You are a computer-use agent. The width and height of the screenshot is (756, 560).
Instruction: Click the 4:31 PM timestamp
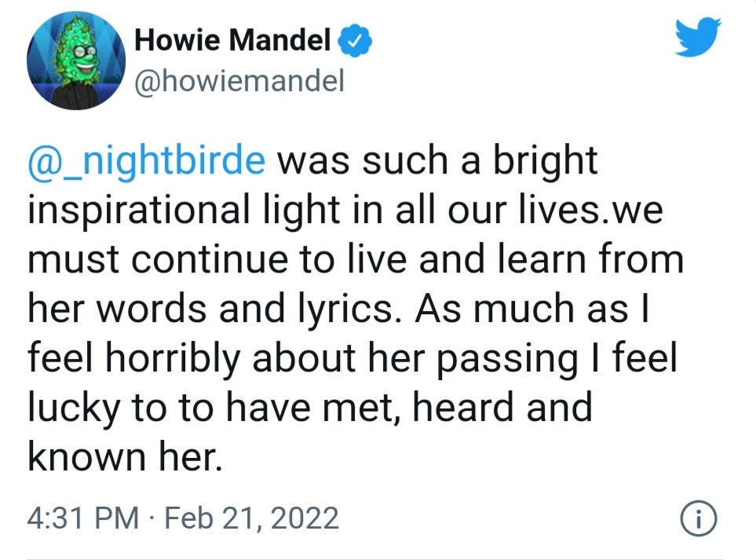click(83, 518)
